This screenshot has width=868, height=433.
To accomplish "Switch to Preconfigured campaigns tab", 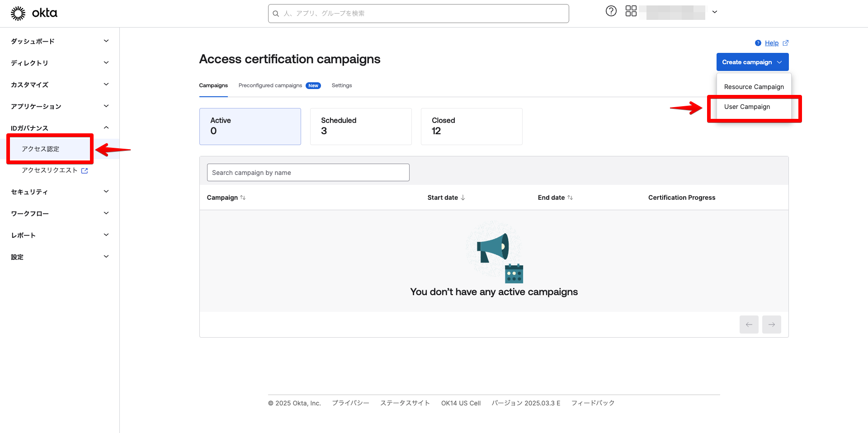I will click(x=270, y=85).
